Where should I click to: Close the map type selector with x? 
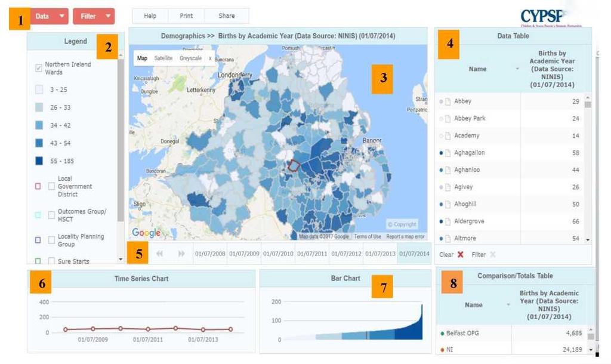(210, 58)
